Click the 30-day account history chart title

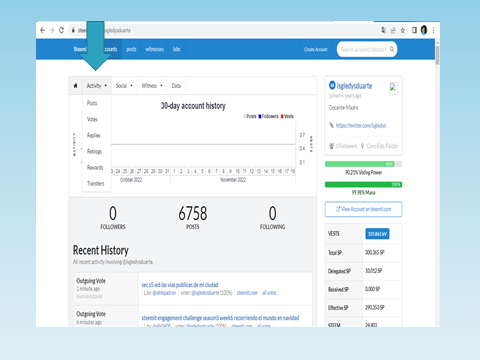(x=193, y=106)
